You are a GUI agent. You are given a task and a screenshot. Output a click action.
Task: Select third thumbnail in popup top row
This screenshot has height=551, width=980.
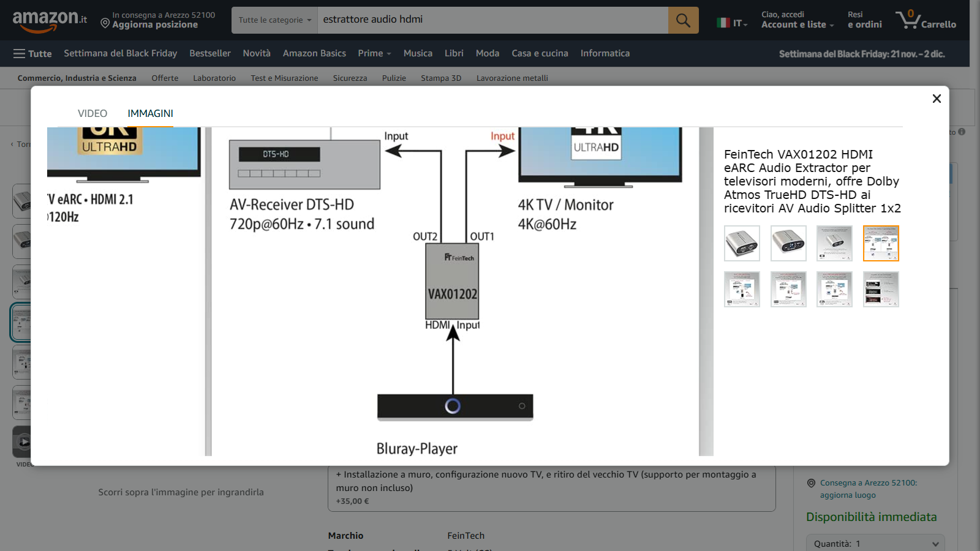pyautogui.click(x=834, y=243)
